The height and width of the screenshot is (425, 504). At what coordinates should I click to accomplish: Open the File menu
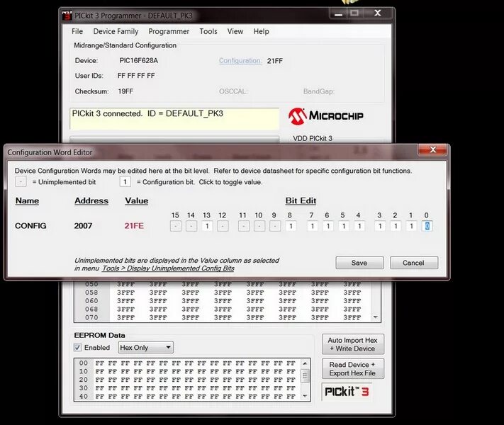coord(77,31)
